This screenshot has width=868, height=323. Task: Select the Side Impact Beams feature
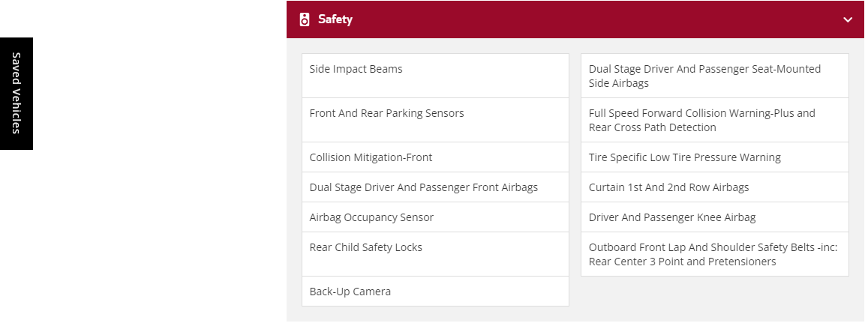(356, 69)
